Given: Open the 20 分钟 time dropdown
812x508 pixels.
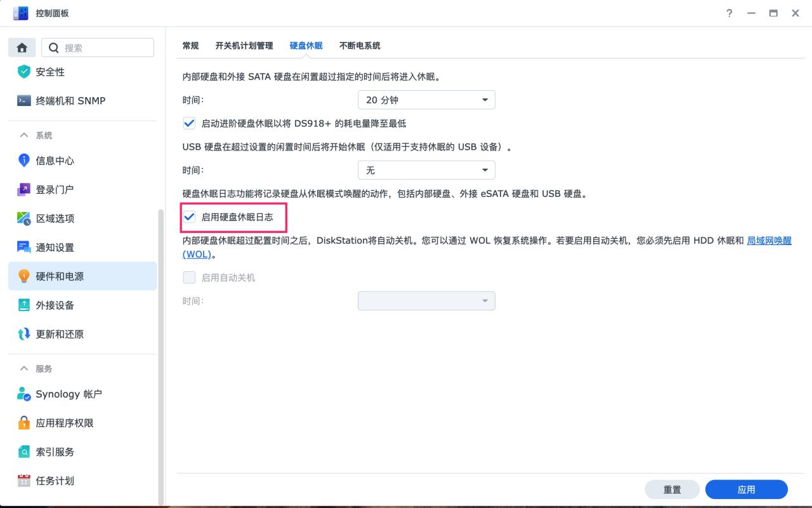Looking at the screenshot, I should 426,99.
